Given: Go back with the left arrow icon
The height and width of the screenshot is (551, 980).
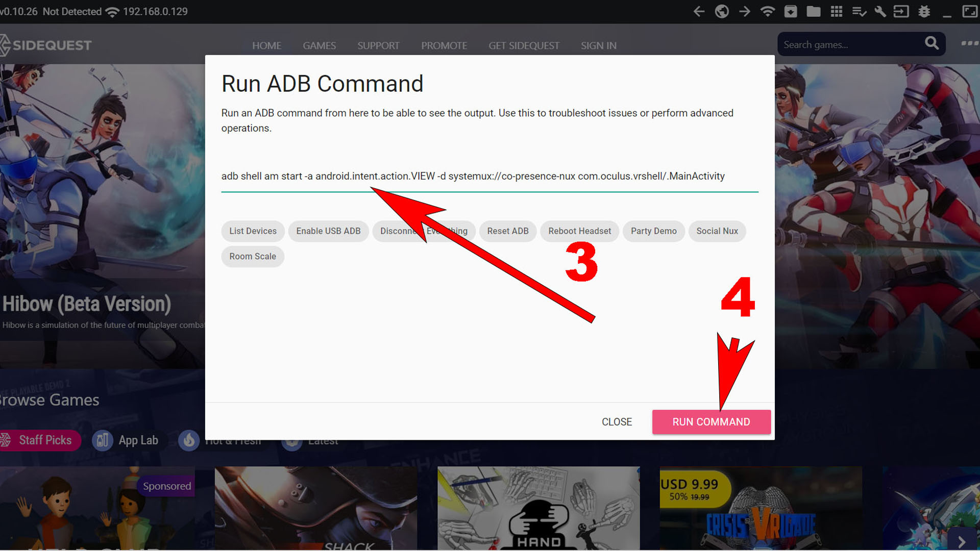Looking at the screenshot, I should tap(699, 11).
